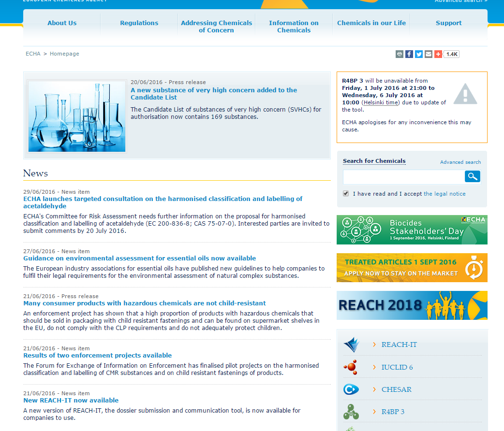
Task: Open the IUCLID 6 tool link
Action: [x=397, y=367]
